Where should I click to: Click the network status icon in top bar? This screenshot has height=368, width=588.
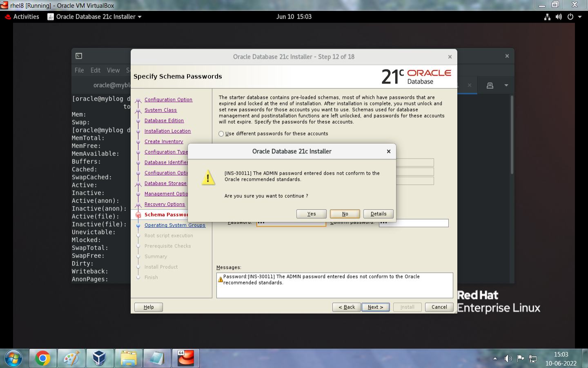click(547, 17)
